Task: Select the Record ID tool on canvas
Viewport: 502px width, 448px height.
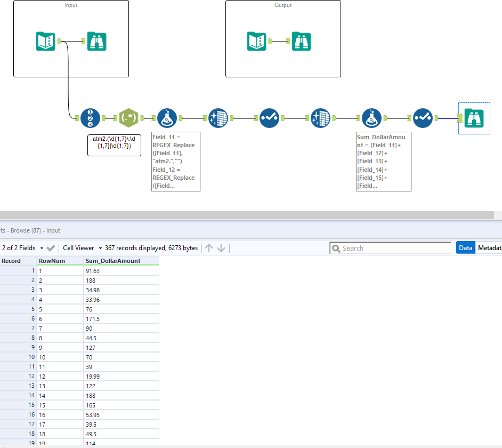Action: (x=90, y=118)
